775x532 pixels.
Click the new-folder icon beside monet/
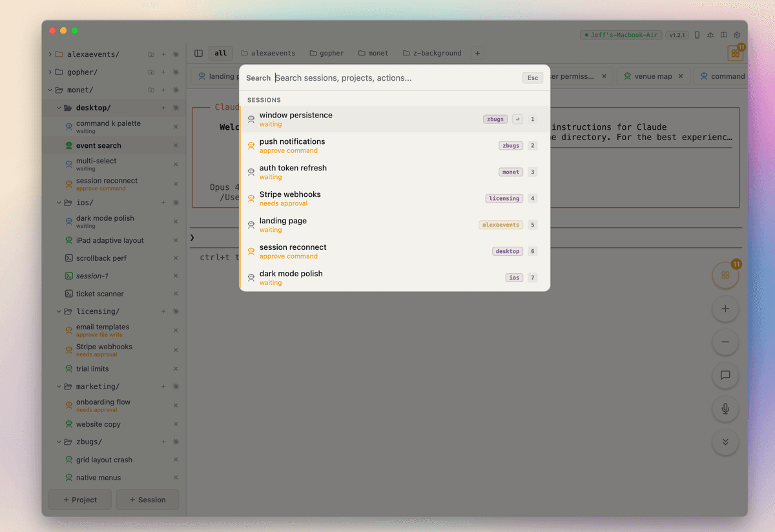click(151, 90)
